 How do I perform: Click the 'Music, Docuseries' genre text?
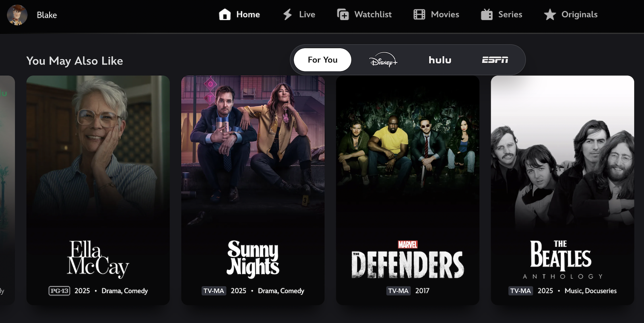(590, 291)
